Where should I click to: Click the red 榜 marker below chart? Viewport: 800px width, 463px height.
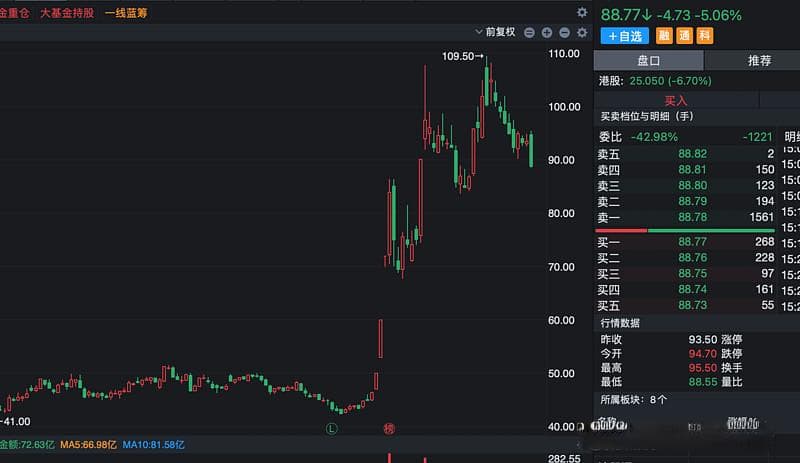click(x=389, y=429)
